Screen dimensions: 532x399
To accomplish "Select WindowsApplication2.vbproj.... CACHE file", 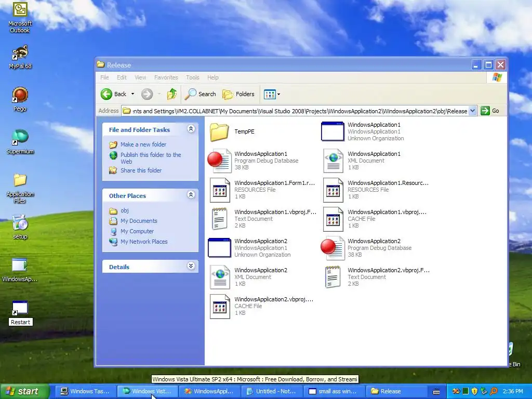I will tap(261, 306).
